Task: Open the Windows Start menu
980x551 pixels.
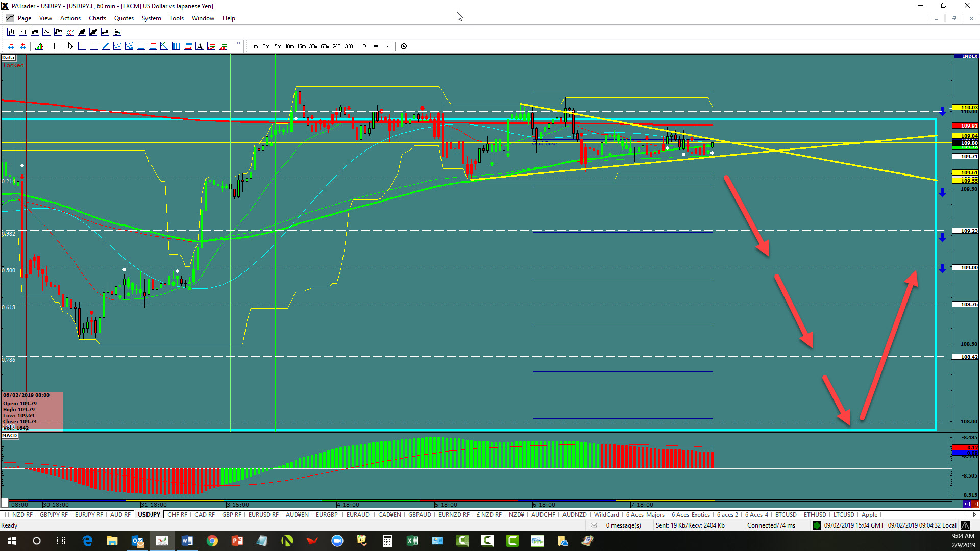Action: tap(12, 541)
